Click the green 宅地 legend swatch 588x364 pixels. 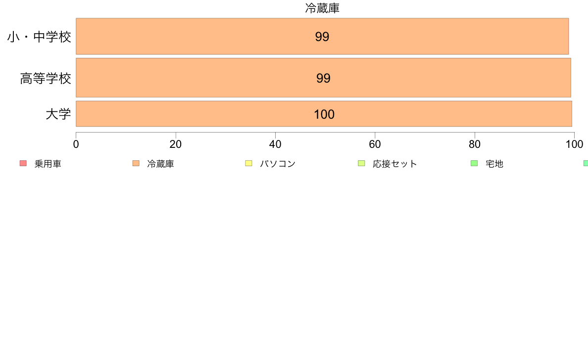coord(474,163)
